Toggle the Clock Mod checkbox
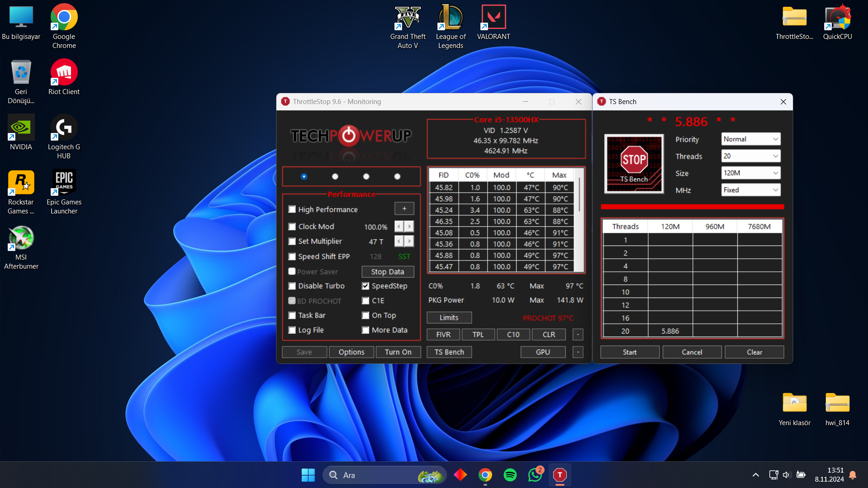The height and width of the screenshot is (488, 868). [292, 227]
